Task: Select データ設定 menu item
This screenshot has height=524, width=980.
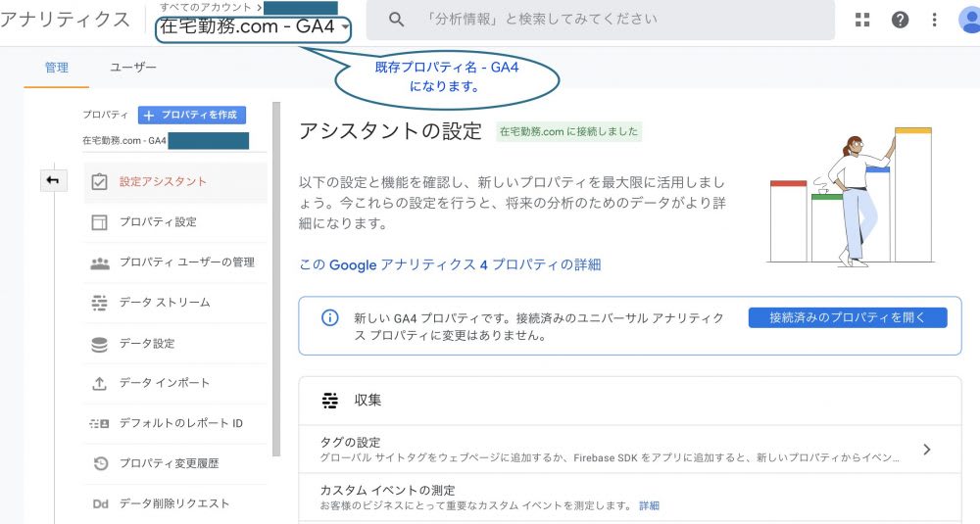Action: click(175, 343)
